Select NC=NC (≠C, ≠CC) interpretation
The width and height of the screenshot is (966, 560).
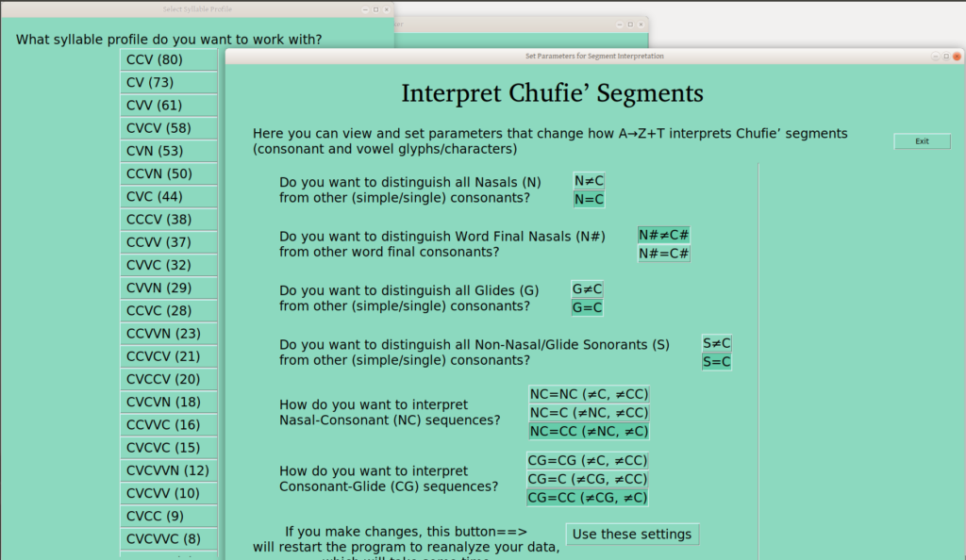[x=589, y=394]
